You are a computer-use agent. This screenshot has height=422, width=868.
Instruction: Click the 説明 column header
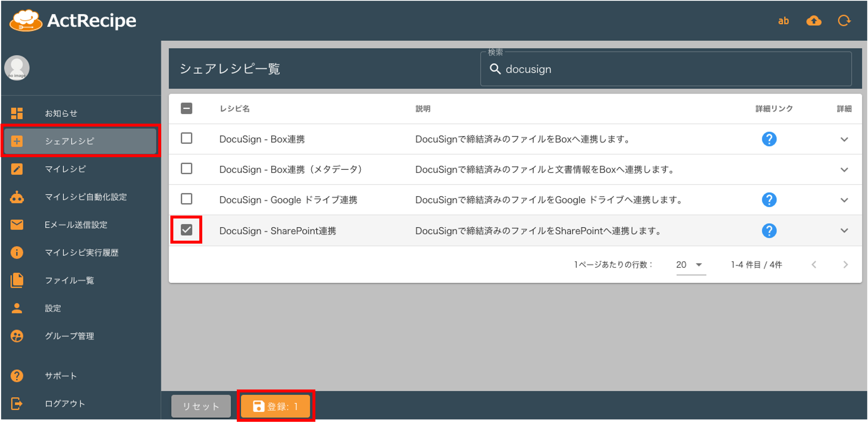[423, 109]
